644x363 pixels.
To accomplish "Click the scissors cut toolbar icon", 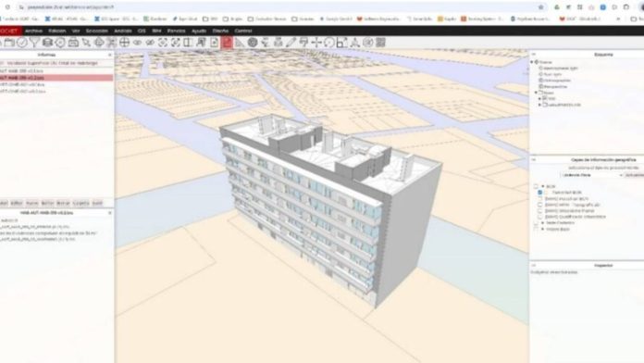I will coord(111,43).
